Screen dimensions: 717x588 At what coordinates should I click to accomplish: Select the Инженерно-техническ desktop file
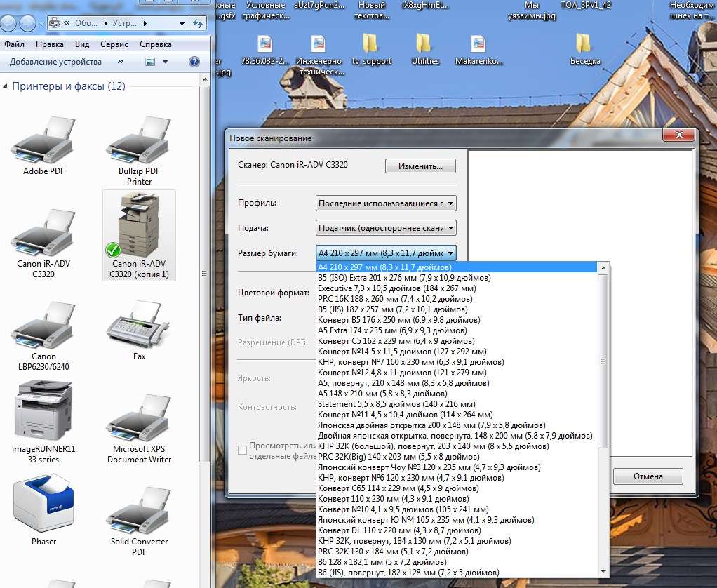click(319, 55)
